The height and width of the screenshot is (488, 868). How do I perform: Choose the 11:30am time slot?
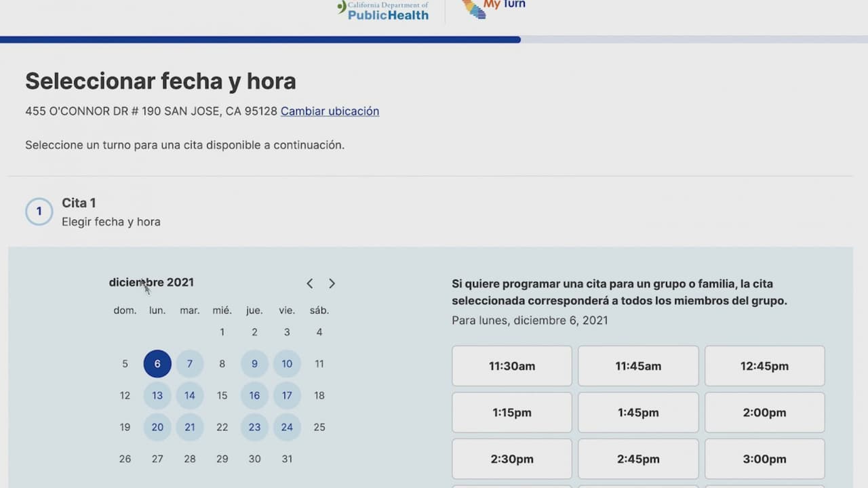tap(512, 366)
